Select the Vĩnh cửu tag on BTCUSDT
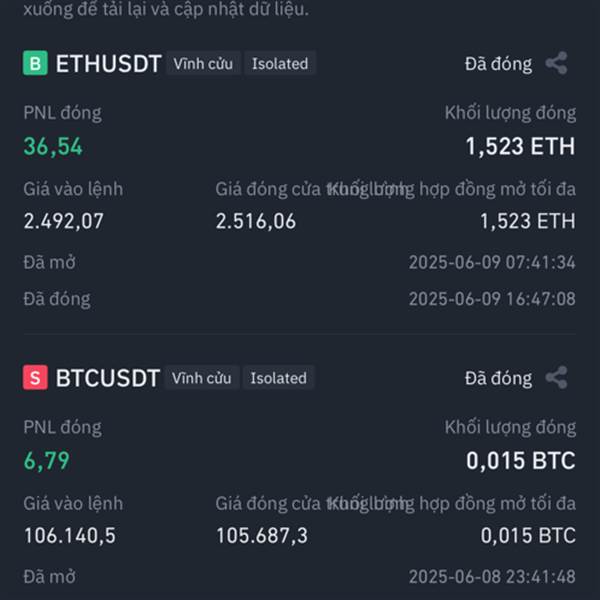This screenshot has height=600, width=600. tap(202, 378)
